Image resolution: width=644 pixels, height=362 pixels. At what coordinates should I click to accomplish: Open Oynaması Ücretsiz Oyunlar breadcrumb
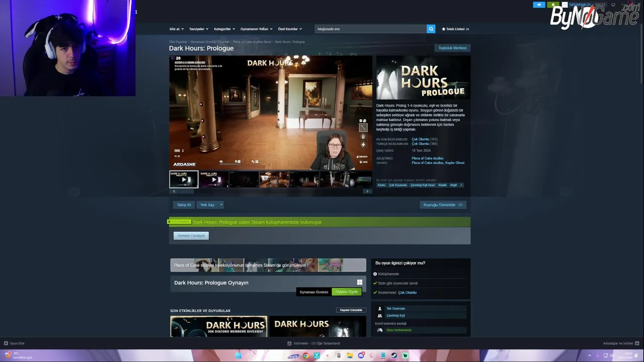[210, 42]
